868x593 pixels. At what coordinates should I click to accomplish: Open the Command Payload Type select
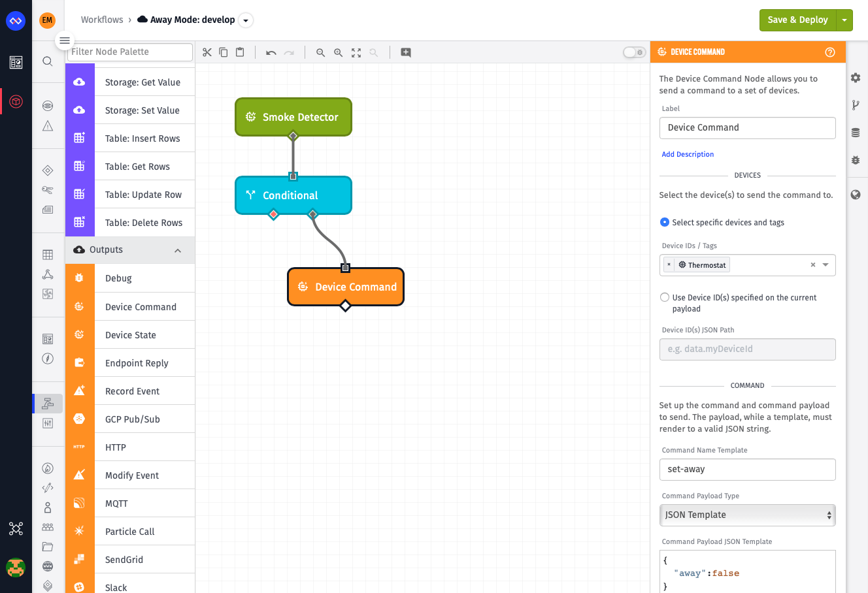(x=748, y=515)
